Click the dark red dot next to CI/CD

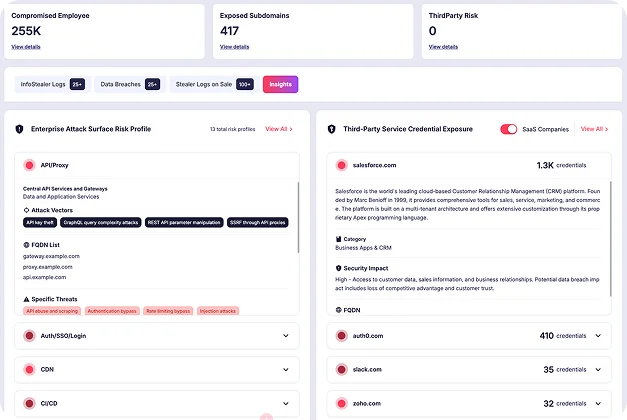29,403
